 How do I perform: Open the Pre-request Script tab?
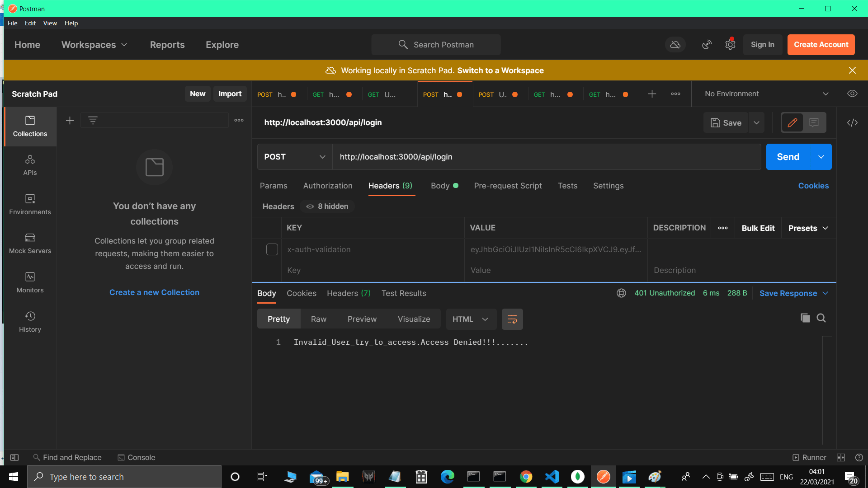(x=508, y=186)
